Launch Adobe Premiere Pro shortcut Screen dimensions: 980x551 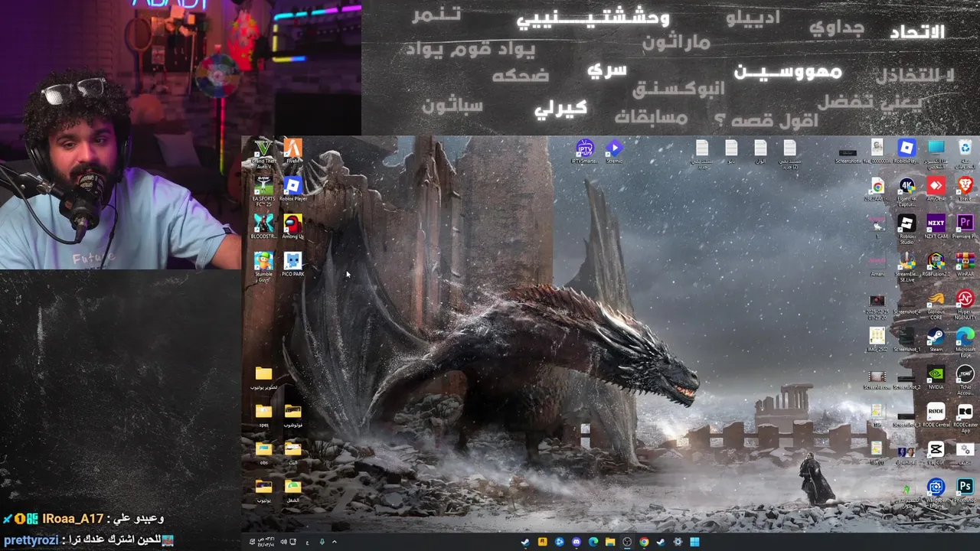point(965,227)
